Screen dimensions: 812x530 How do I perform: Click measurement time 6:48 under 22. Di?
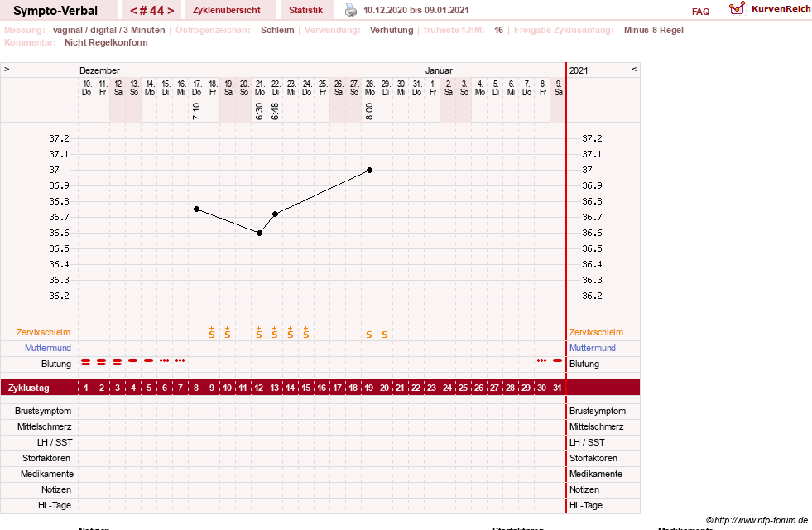275,111
